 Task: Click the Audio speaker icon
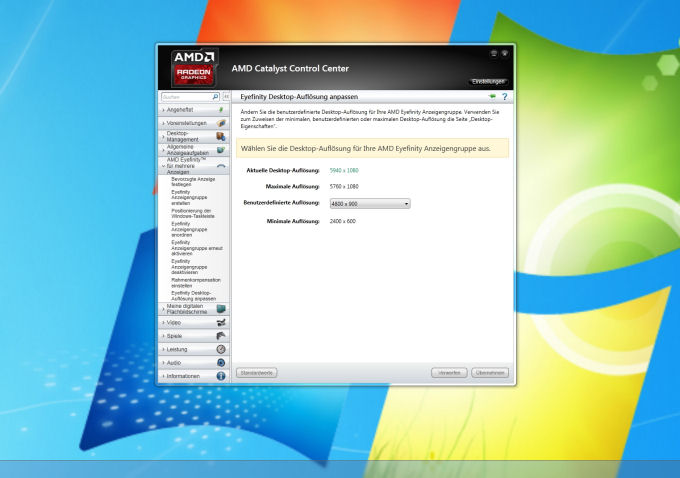coord(221,363)
